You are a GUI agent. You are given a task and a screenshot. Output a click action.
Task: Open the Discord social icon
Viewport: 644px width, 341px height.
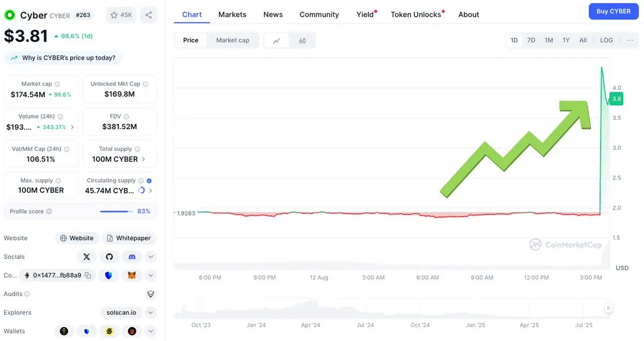point(132,257)
